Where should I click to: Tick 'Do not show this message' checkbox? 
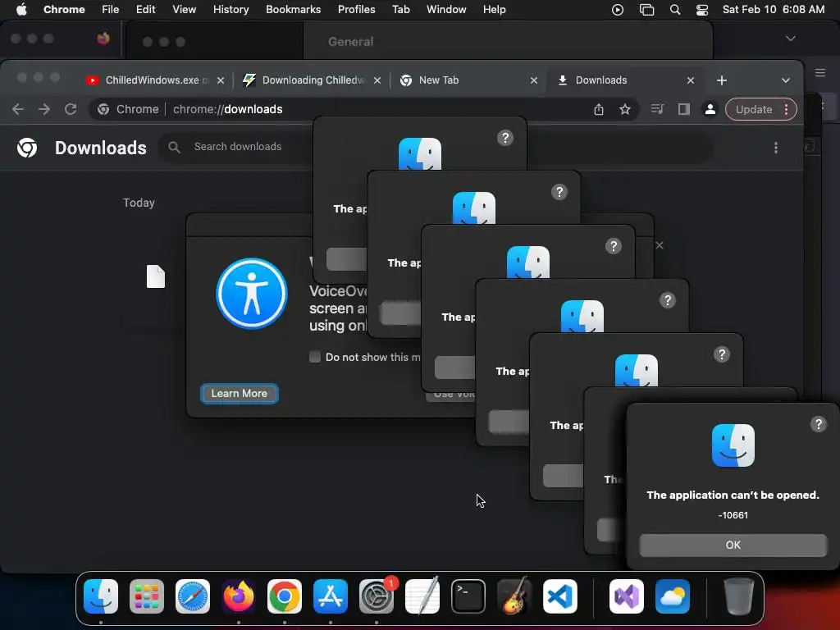point(315,357)
